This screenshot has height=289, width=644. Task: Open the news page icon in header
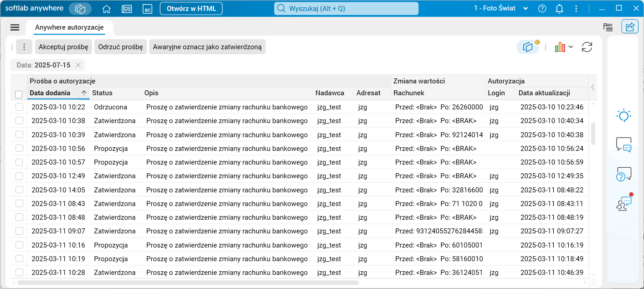point(127,9)
